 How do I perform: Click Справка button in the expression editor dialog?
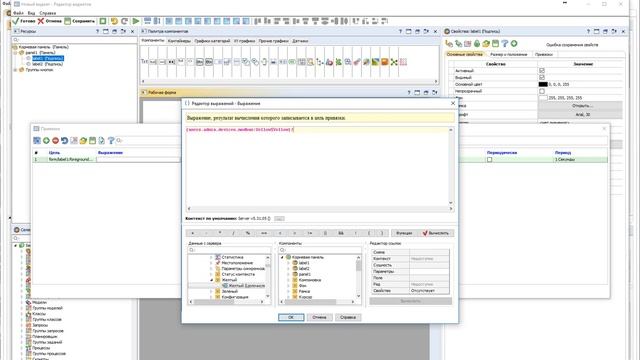tap(348, 317)
